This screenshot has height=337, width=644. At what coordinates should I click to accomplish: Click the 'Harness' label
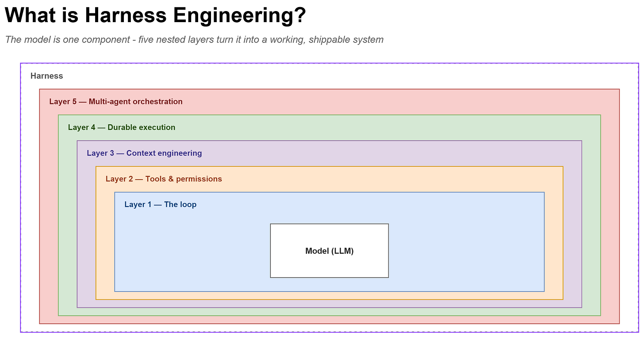(46, 76)
